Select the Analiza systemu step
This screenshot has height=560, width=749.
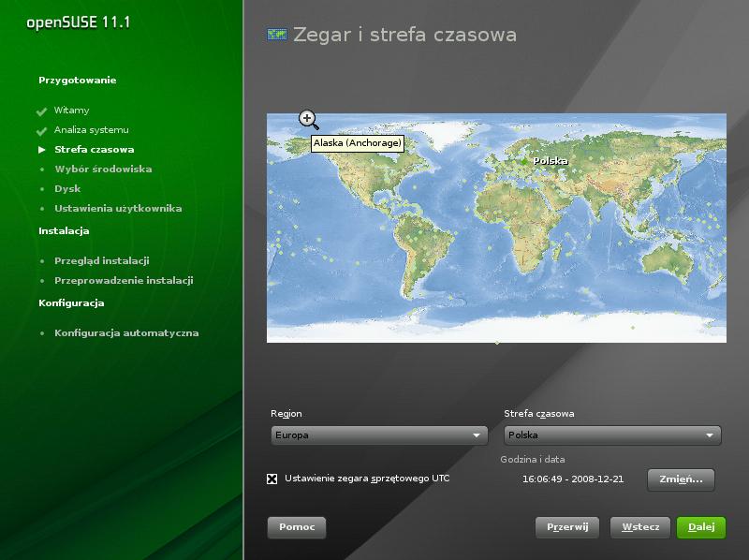pos(91,130)
